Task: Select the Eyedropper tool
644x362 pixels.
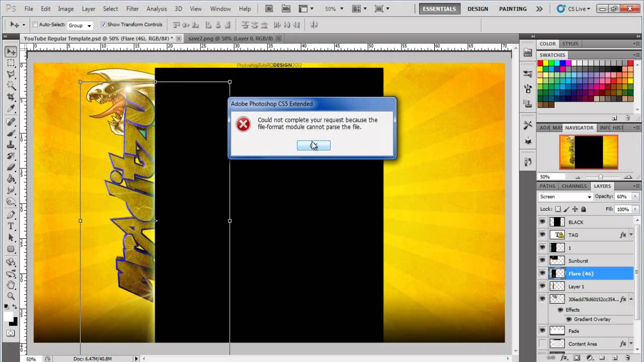Action: coord(11,108)
